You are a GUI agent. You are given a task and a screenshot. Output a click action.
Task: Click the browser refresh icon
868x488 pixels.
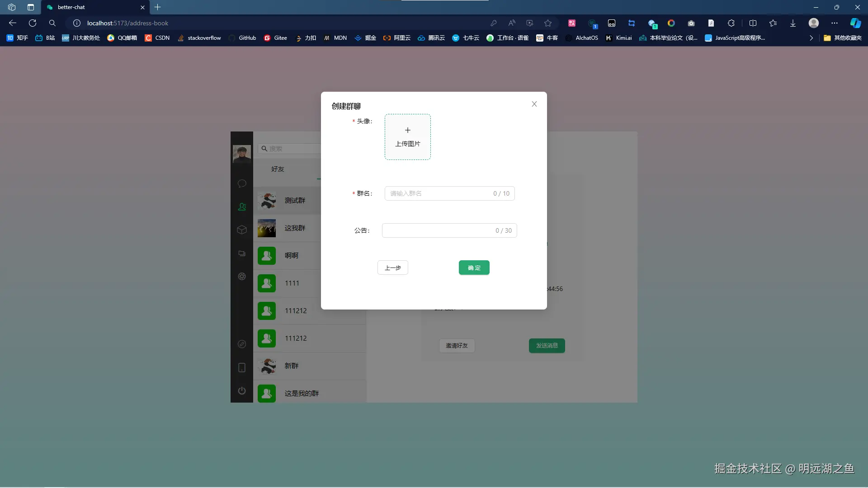(x=32, y=23)
